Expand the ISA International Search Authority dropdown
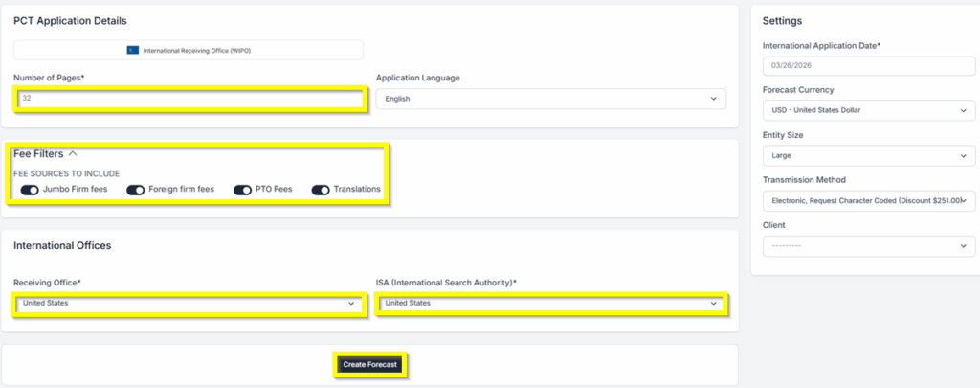The image size is (980, 388). 550,304
